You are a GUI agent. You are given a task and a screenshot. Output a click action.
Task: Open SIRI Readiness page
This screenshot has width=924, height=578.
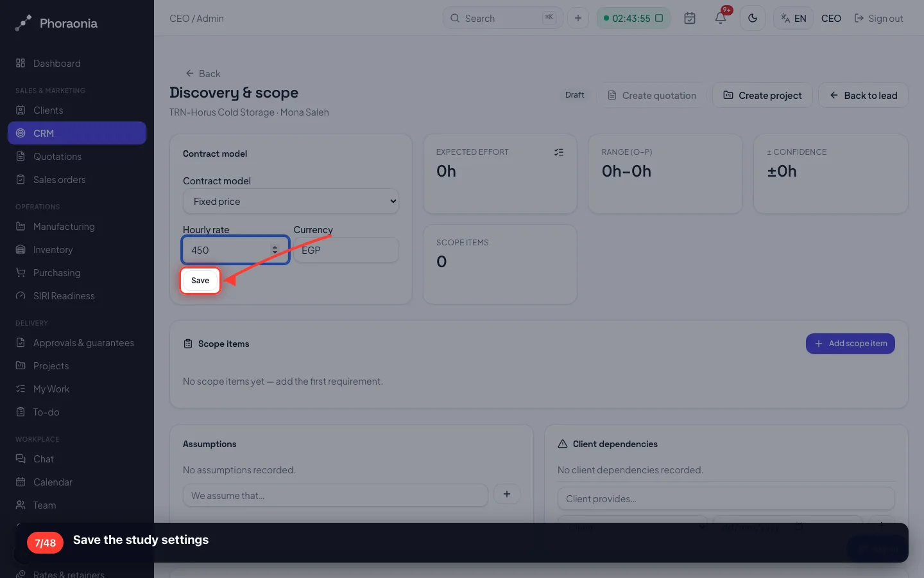click(77, 296)
